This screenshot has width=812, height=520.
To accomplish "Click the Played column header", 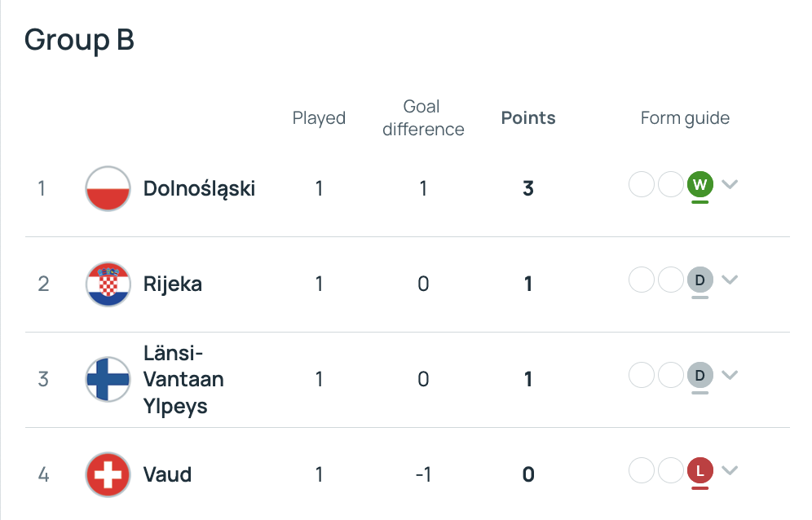I will pos(319,118).
